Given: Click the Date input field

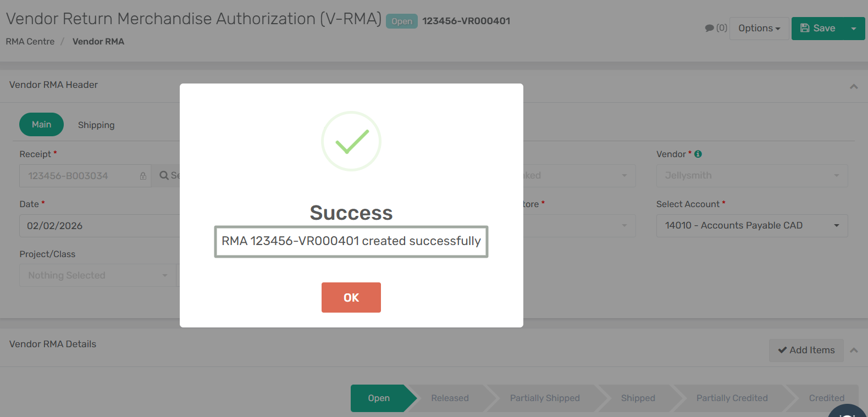Looking at the screenshot, I should pos(99,226).
